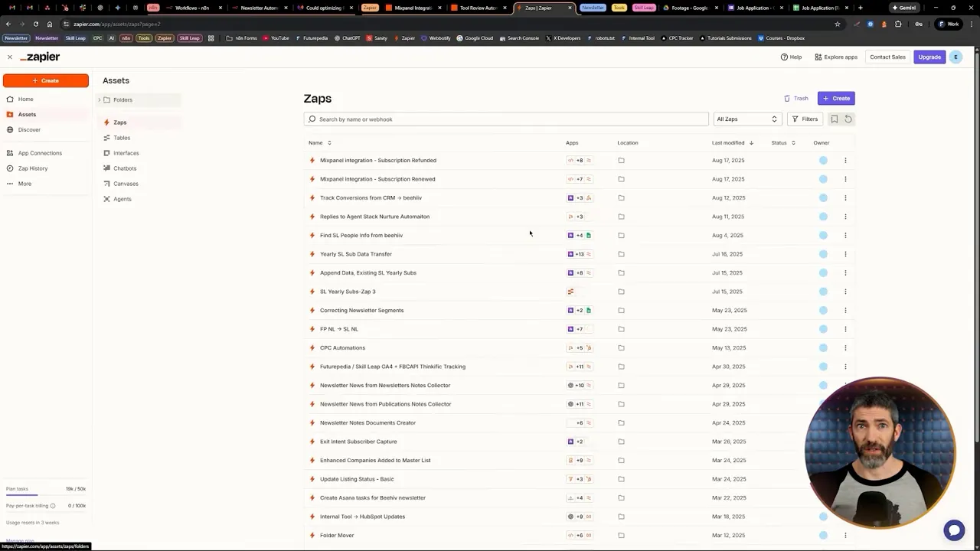Viewport: 980px width, 551px height.
Task: Click the search by name or webhook field
Action: pos(506,119)
